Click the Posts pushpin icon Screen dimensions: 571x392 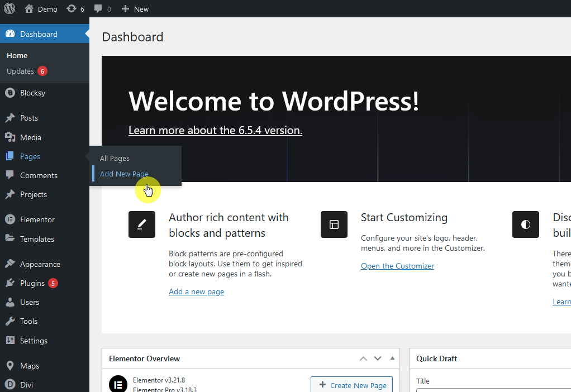(10, 118)
